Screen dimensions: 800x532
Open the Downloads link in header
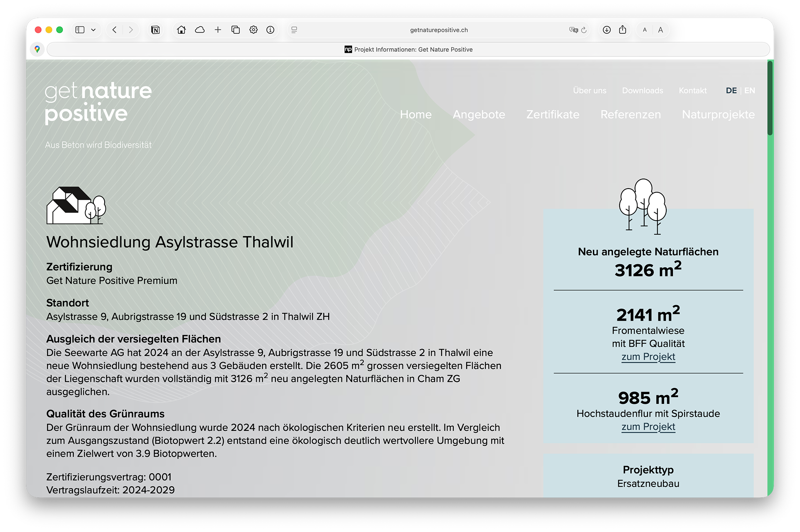tap(642, 90)
